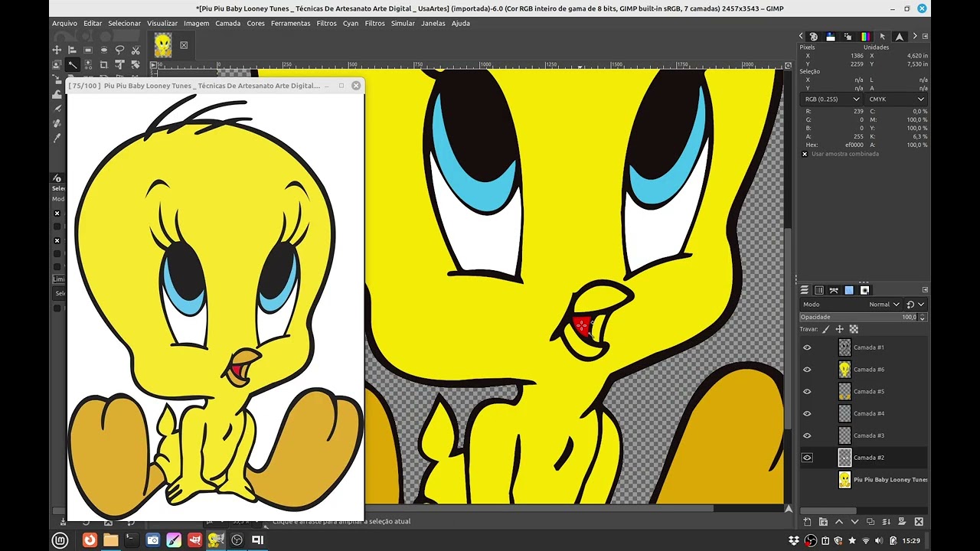980x551 pixels.
Task: Select the Alignment tool
Action: (x=72, y=50)
